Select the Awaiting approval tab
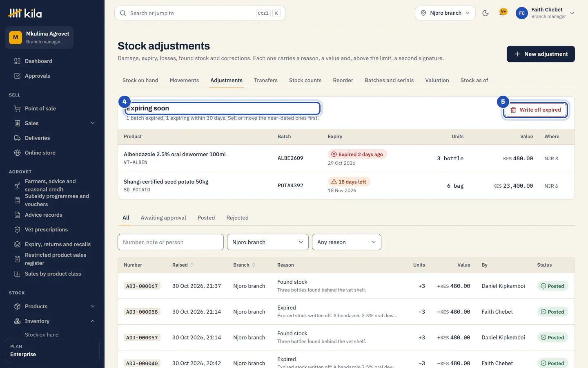This screenshot has width=588, height=368. 163,218
